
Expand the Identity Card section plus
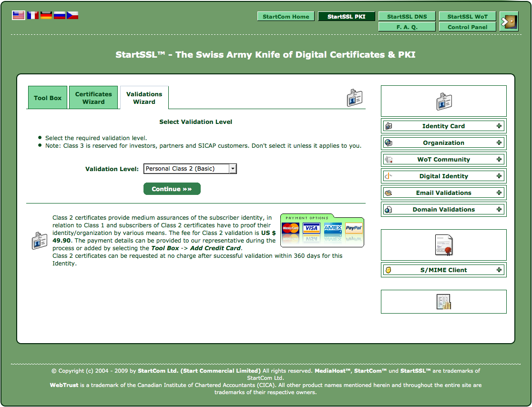click(x=499, y=126)
